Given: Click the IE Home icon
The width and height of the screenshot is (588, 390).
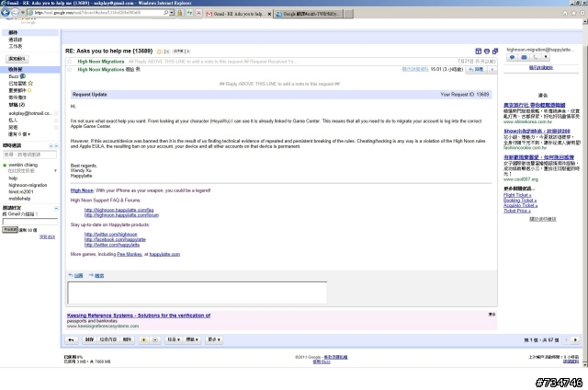Looking at the screenshot, I should (565, 13).
